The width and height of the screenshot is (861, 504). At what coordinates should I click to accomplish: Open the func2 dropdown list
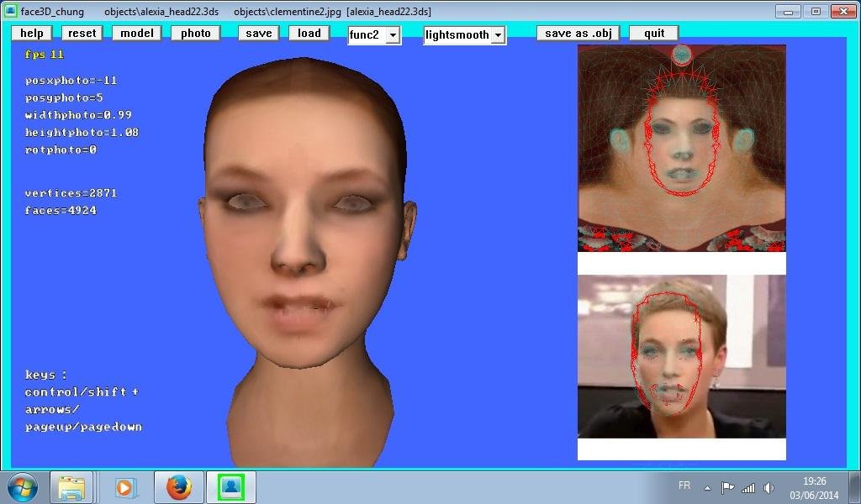[x=393, y=35]
